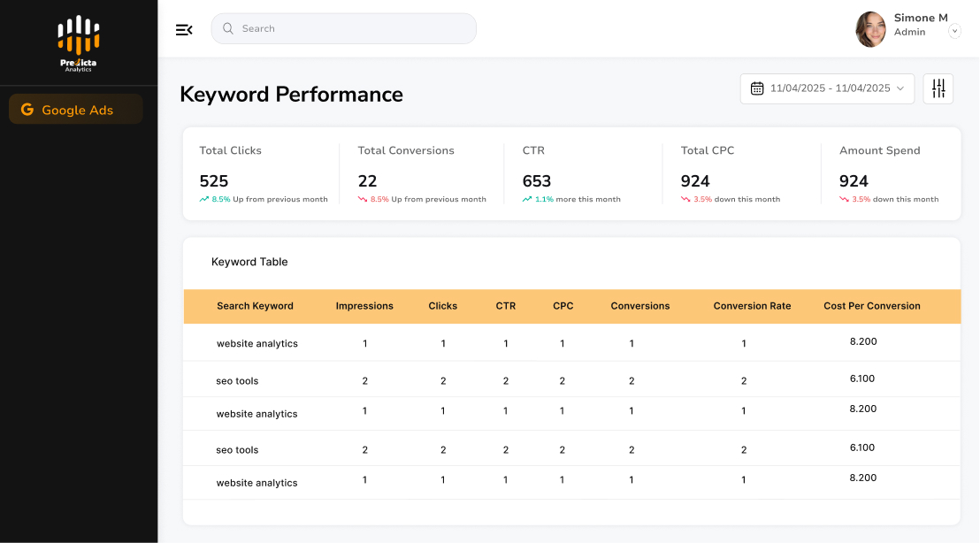Sort by CTR column header
Image resolution: width=980 pixels, height=543 pixels.
coord(506,306)
